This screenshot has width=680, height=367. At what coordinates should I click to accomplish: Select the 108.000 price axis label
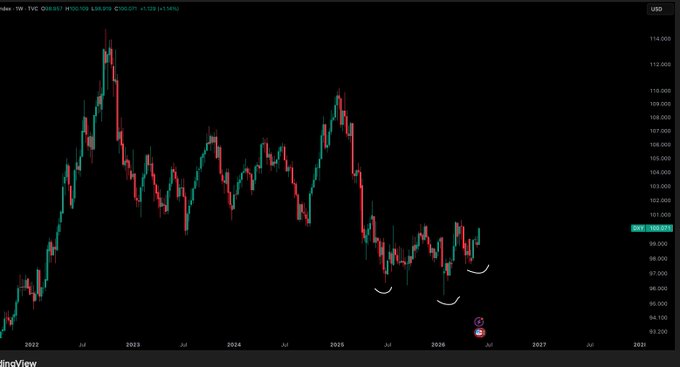pos(660,118)
